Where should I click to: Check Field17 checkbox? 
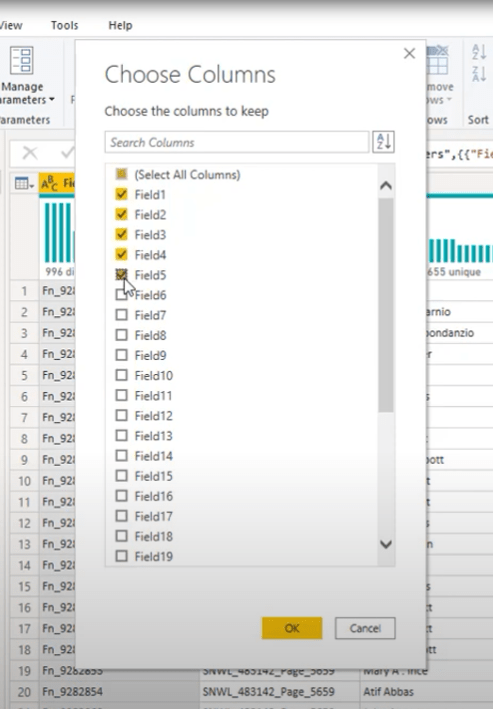(x=121, y=516)
